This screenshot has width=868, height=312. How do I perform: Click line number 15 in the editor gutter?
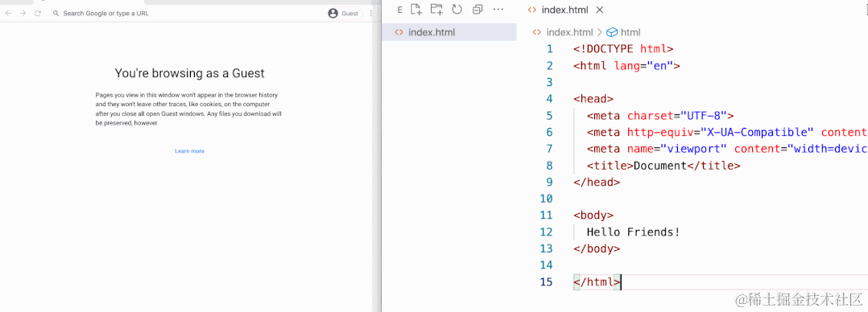(546, 282)
